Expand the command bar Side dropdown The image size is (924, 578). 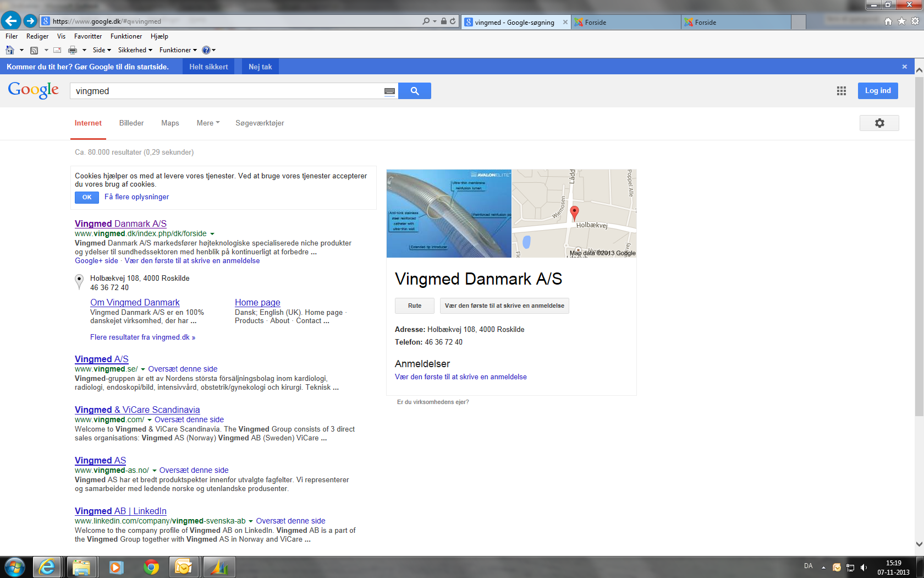tap(102, 50)
